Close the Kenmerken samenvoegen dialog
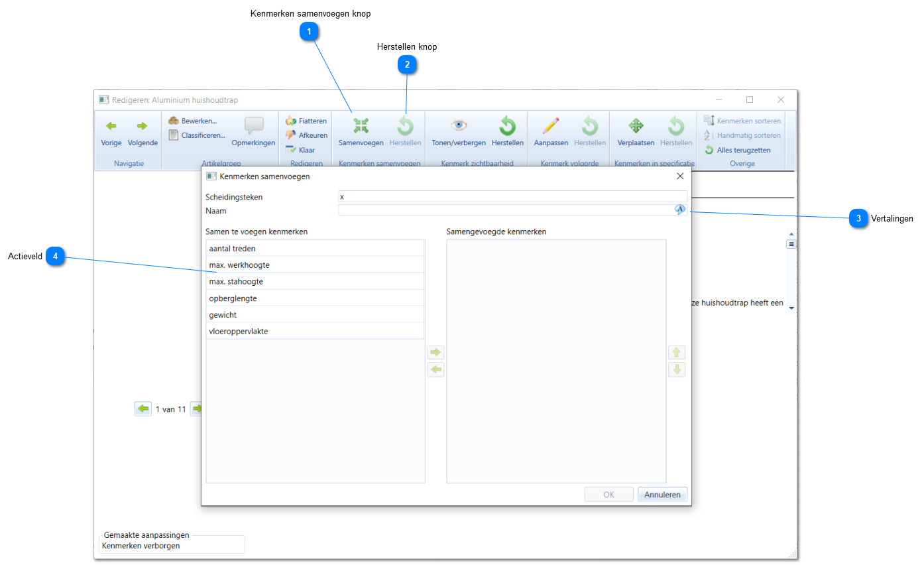Image resolution: width=924 pixels, height=565 pixels. pyautogui.click(x=679, y=176)
